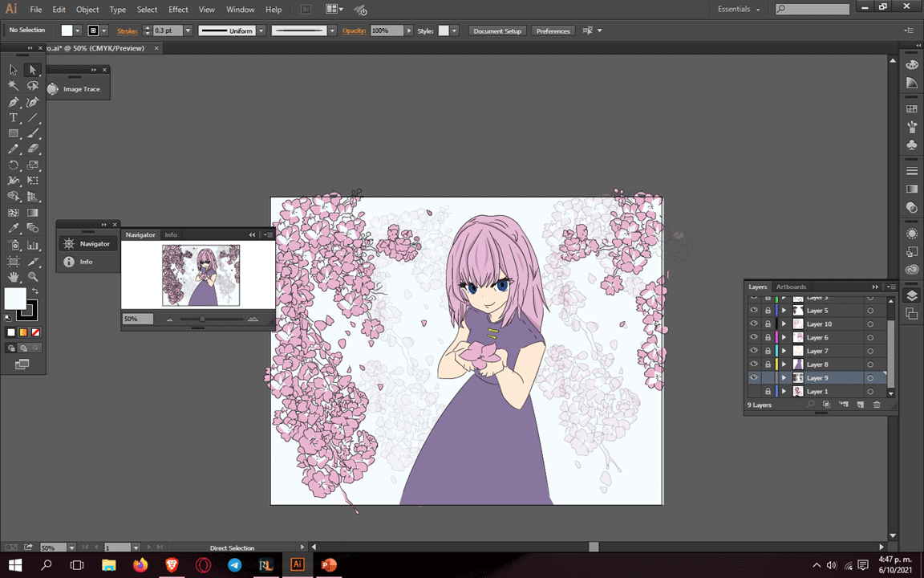
Task: Click the None color swatch (red slash)
Action: coord(36,332)
